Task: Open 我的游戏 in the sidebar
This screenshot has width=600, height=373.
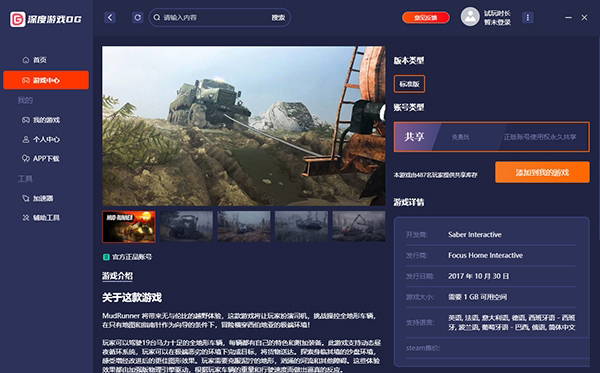Action: click(41, 120)
